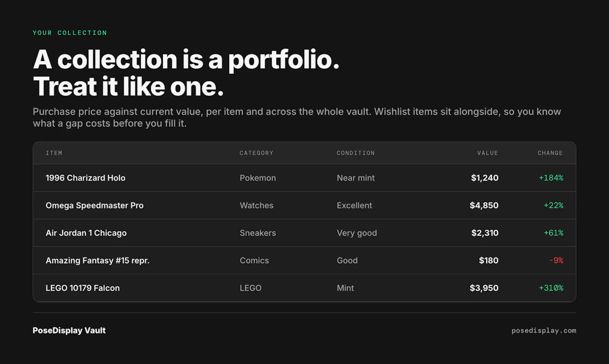Select the Amazing Fantasy #15 repr. item
The width and height of the screenshot is (609, 364).
point(97,261)
